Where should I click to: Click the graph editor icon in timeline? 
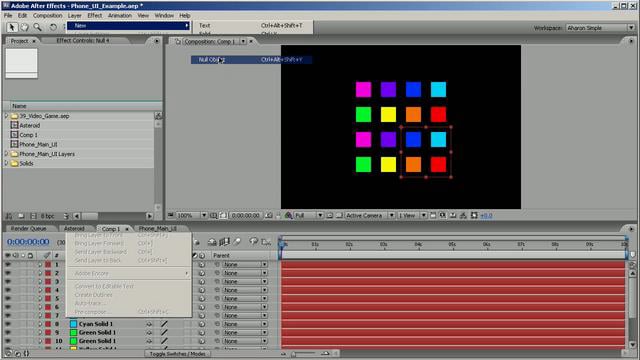coord(266,242)
